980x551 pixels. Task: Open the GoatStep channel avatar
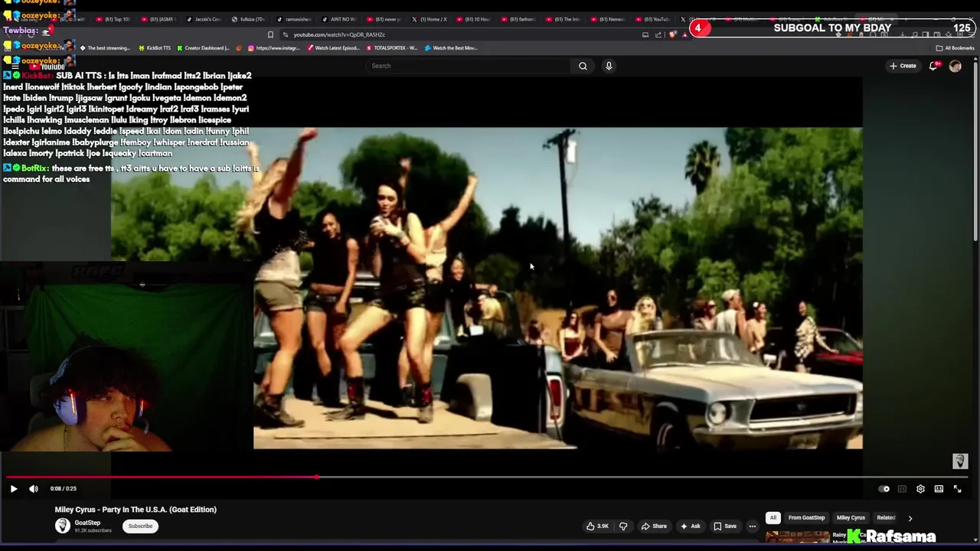63,526
